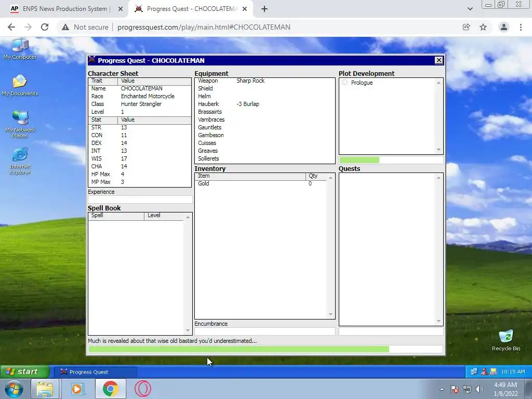Switch to Chrome taskbar icon
This screenshot has height=399, width=532.
click(110, 389)
